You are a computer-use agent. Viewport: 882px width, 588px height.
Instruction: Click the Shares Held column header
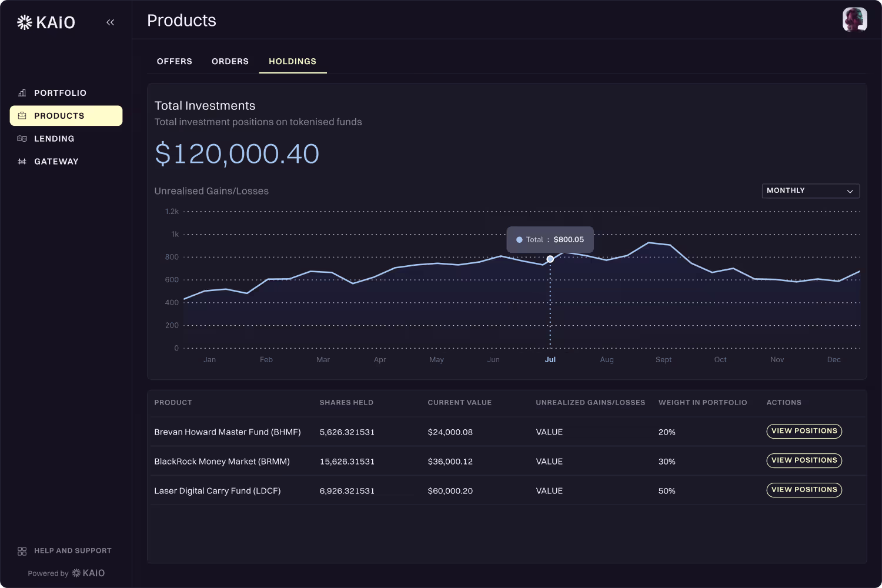coord(346,403)
